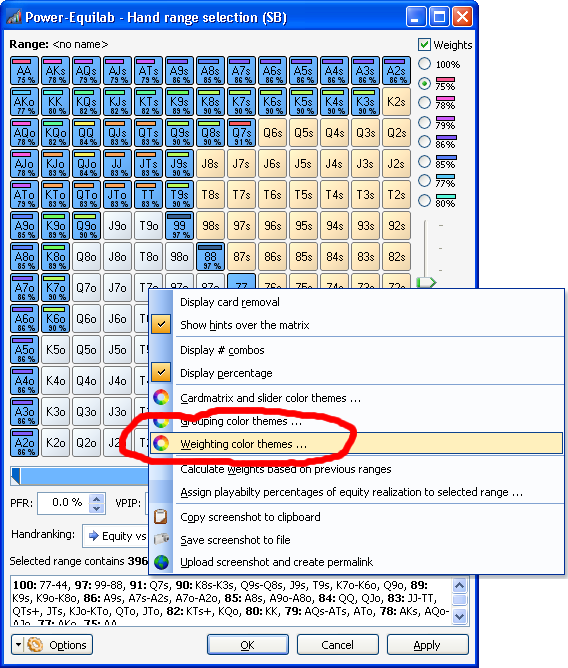Viewport: 568px width, 668px height.
Task: Click the camera icon beside Save screenshot to file
Action: [x=161, y=539]
